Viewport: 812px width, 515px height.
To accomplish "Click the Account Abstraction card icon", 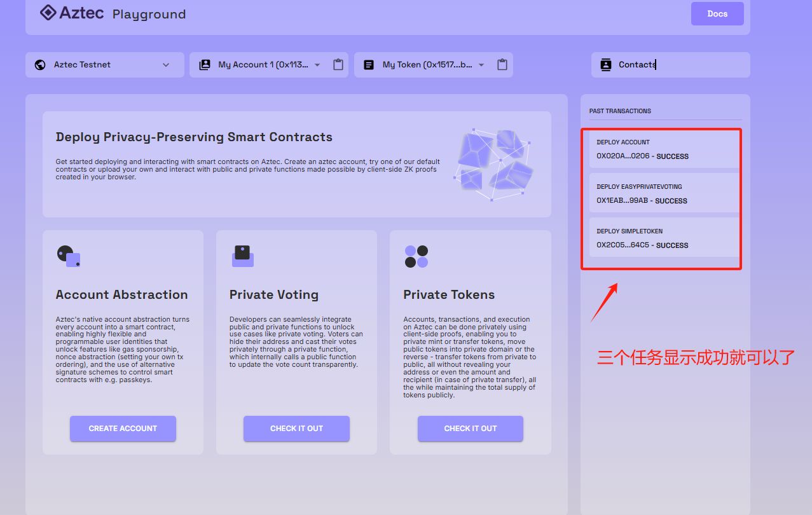I will click(x=68, y=256).
